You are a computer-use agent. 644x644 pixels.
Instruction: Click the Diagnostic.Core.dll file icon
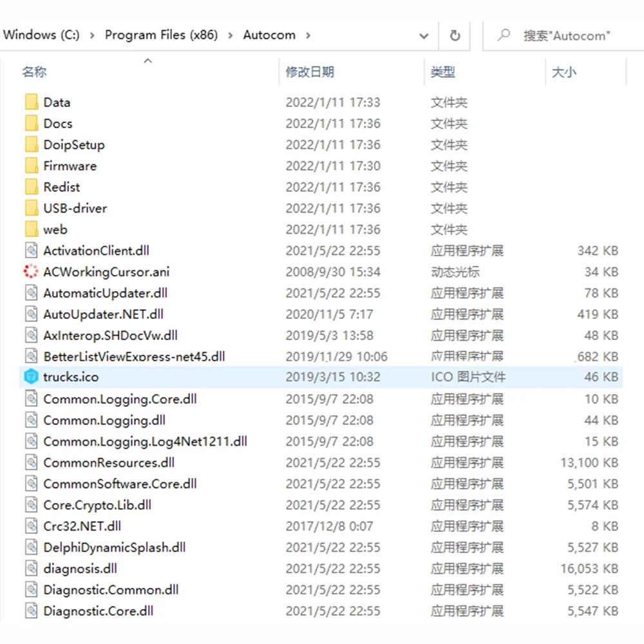tap(31, 611)
